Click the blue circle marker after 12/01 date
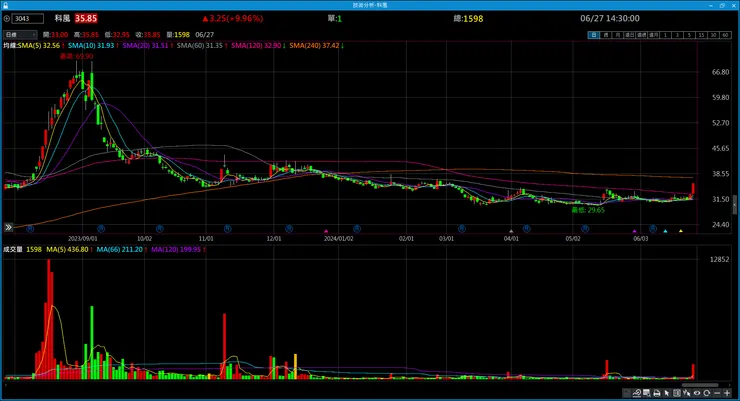 (289, 229)
